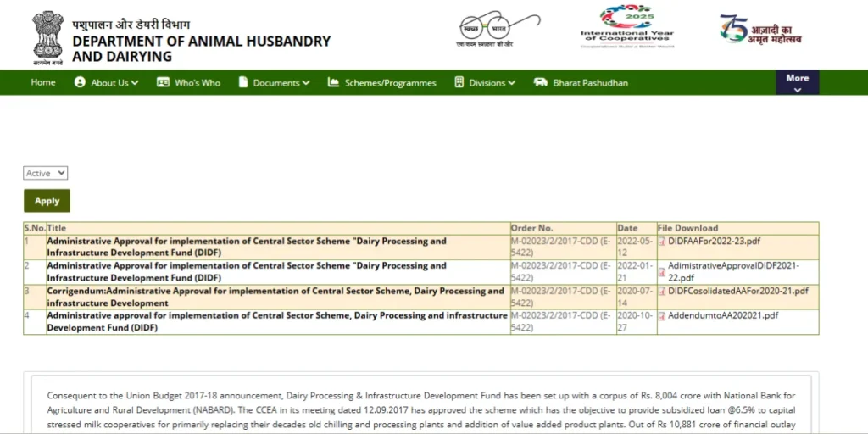Click row 2 Administrative Approval title
Viewport: 868px width, 434px height.
pyautogui.click(x=247, y=272)
